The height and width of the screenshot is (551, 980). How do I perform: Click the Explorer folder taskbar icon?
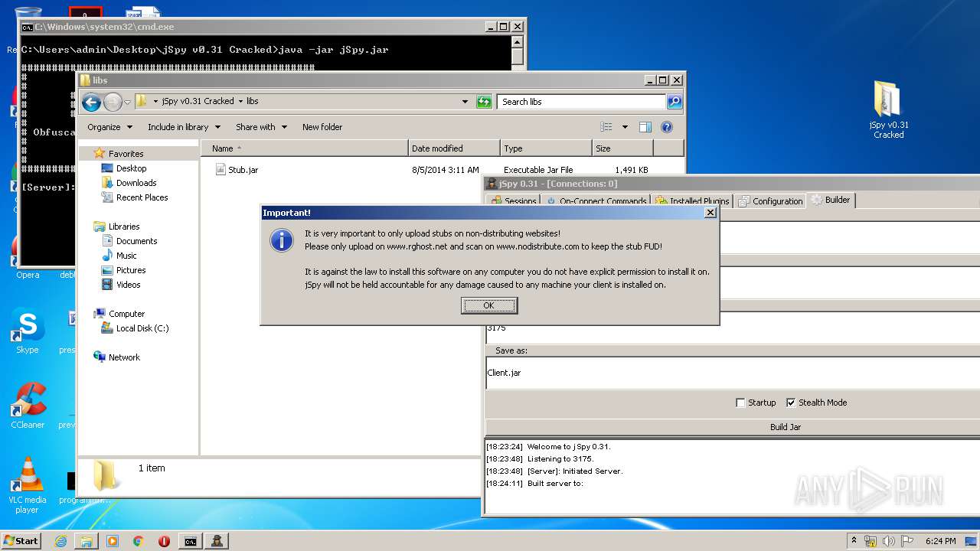[x=87, y=541]
